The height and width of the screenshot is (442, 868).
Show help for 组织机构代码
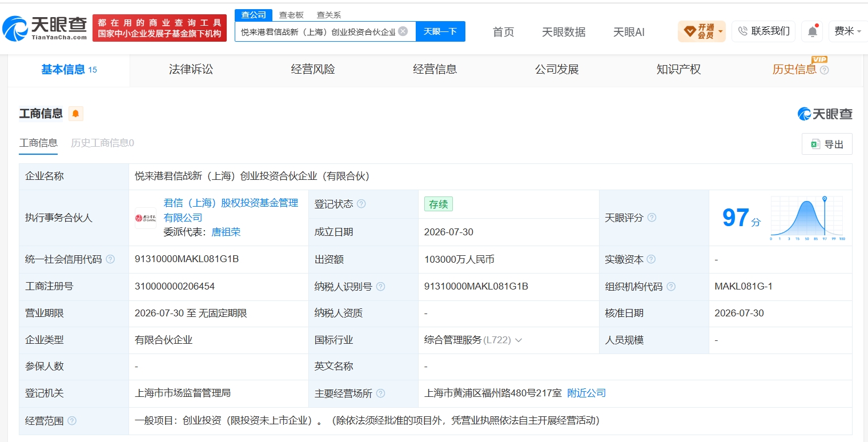[x=671, y=287]
